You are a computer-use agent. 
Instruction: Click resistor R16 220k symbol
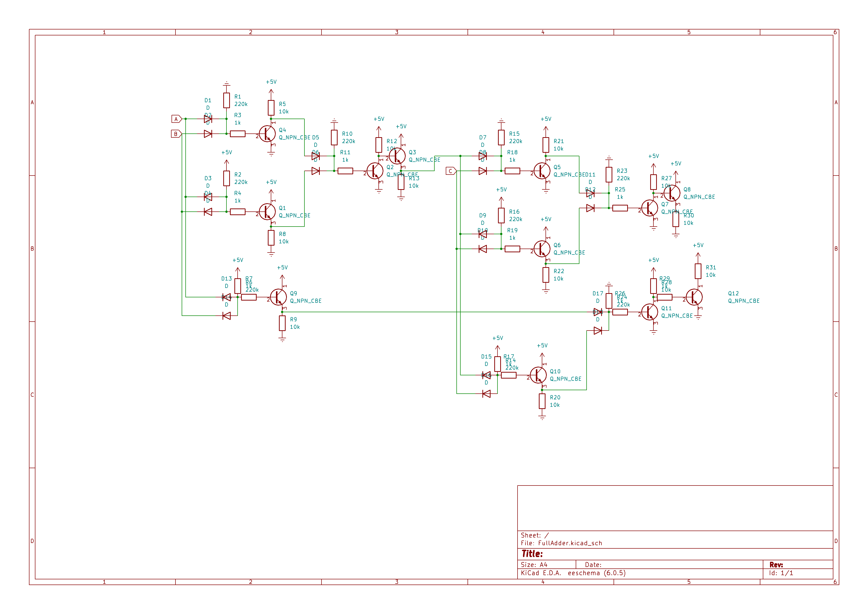point(501,215)
